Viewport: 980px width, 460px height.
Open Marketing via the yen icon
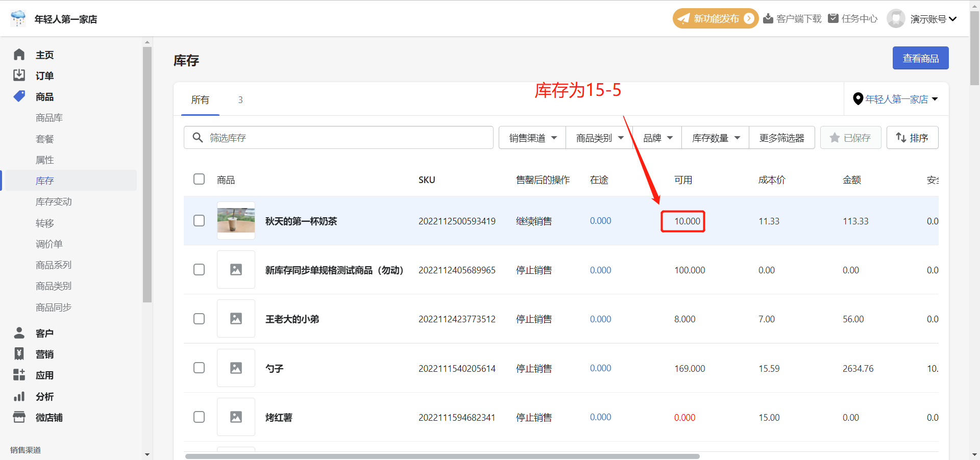pos(19,354)
